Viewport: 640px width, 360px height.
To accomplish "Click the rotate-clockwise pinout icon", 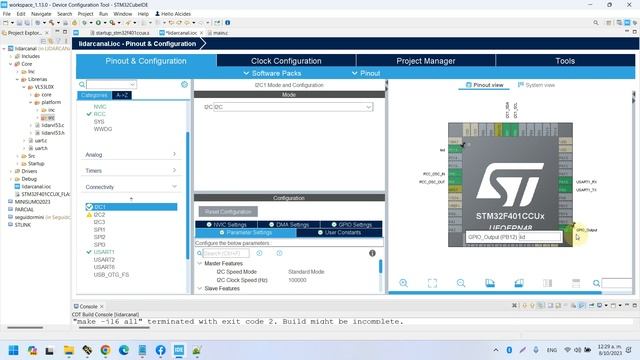I will pos(490,283).
